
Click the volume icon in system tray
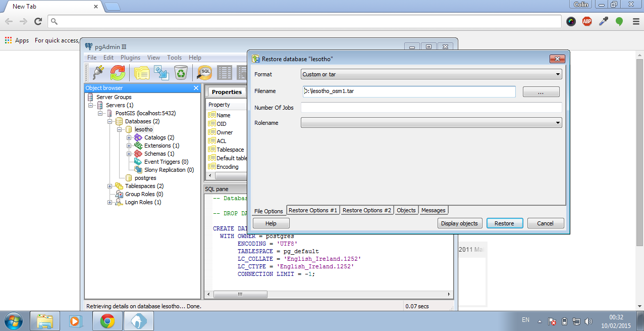[x=588, y=321]
